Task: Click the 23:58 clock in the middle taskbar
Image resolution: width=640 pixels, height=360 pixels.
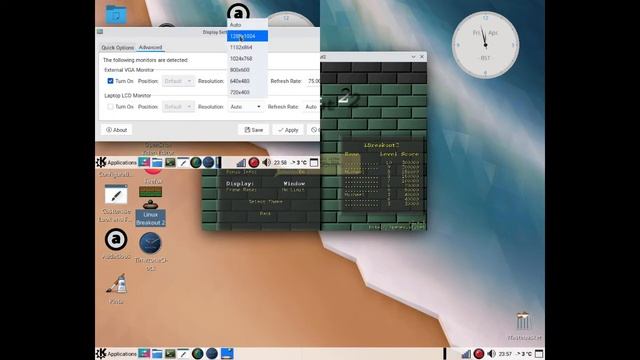Action: (x=280, y=163)
